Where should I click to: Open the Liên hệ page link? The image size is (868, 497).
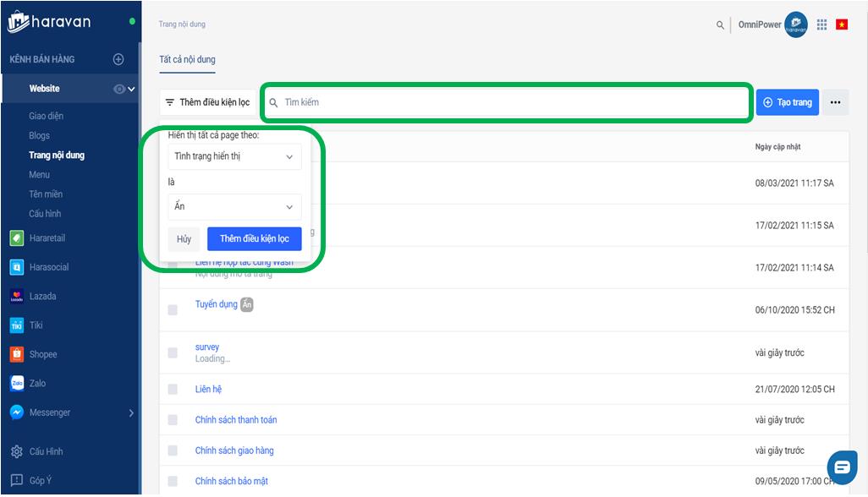[x=208, y=389]
